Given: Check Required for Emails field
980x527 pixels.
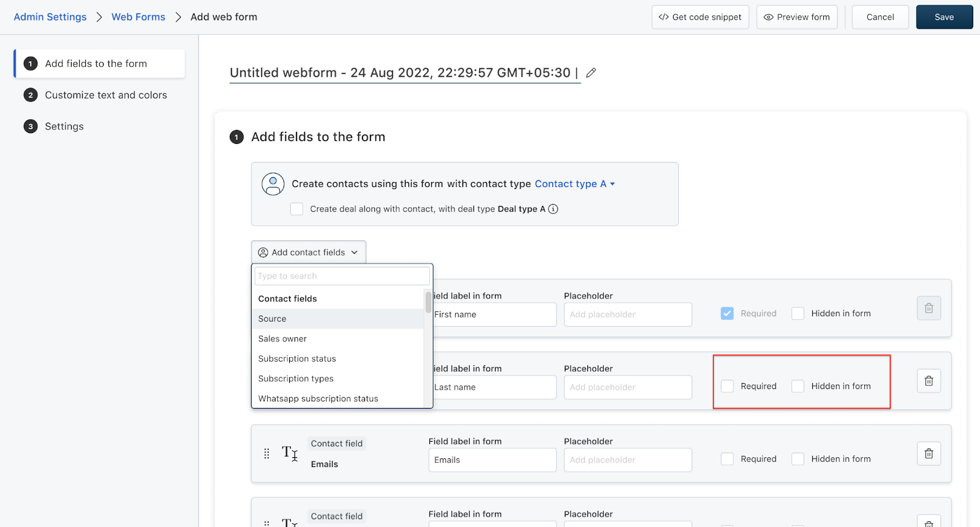Looking at the screenshot, I should tap(727, 459).
